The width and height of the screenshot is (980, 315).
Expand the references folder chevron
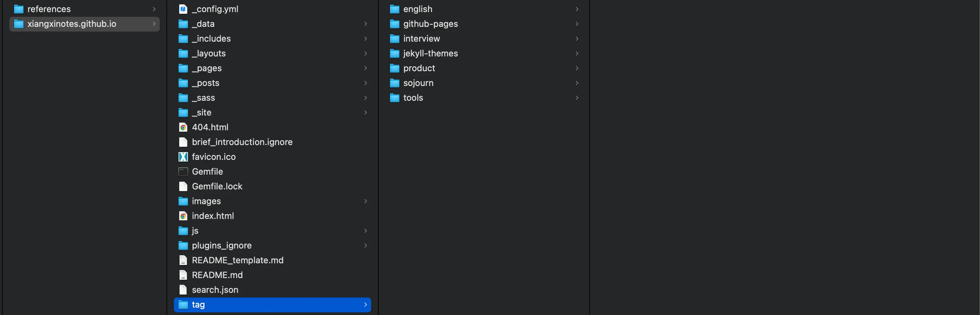154,9
